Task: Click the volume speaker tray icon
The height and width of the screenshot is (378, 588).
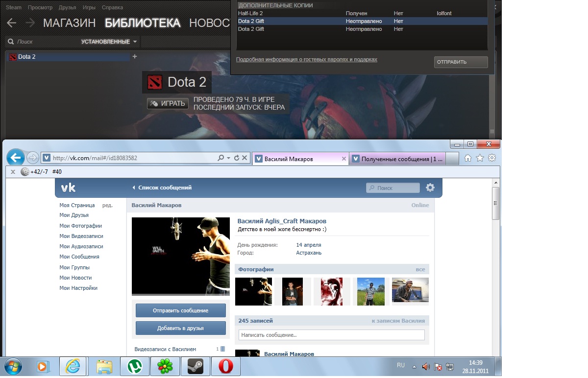Action: [x=425, y=366]
